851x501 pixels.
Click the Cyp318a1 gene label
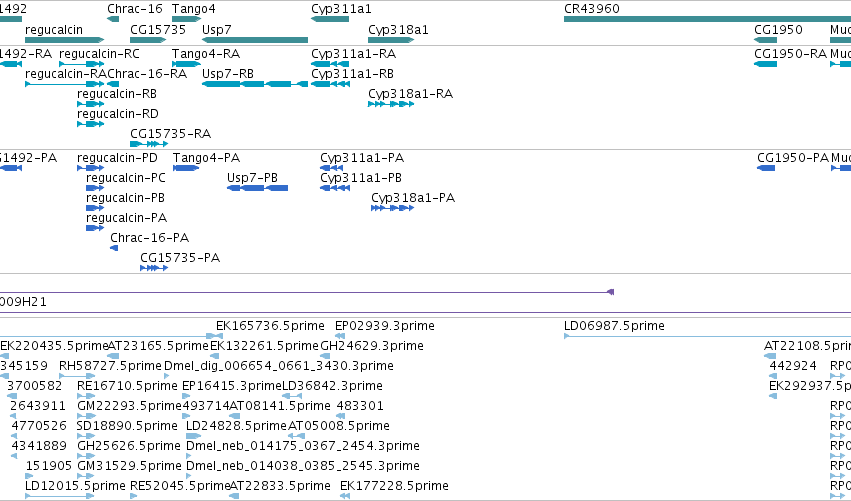tap(398, 30)
